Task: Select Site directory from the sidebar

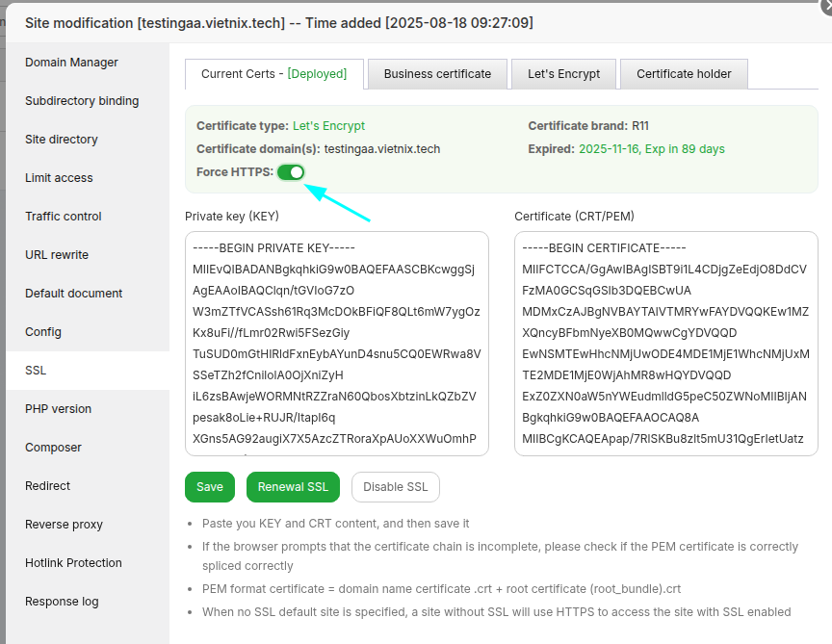Action: click(x=62, y=140)
